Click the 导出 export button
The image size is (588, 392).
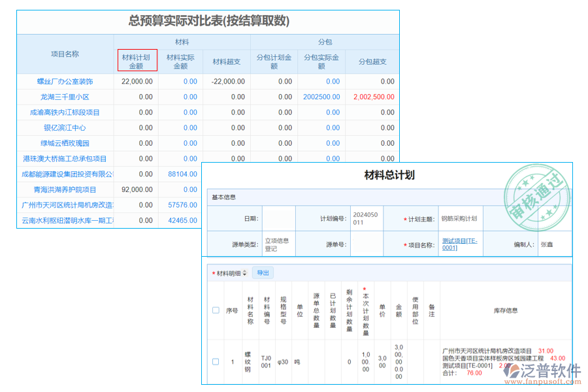click(x=263, y=272)
